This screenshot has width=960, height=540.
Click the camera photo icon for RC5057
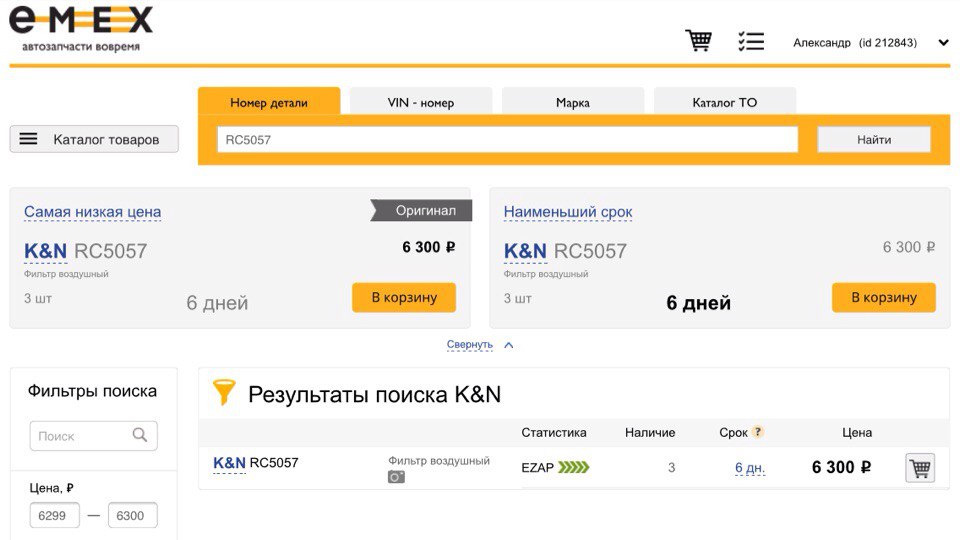397,477
